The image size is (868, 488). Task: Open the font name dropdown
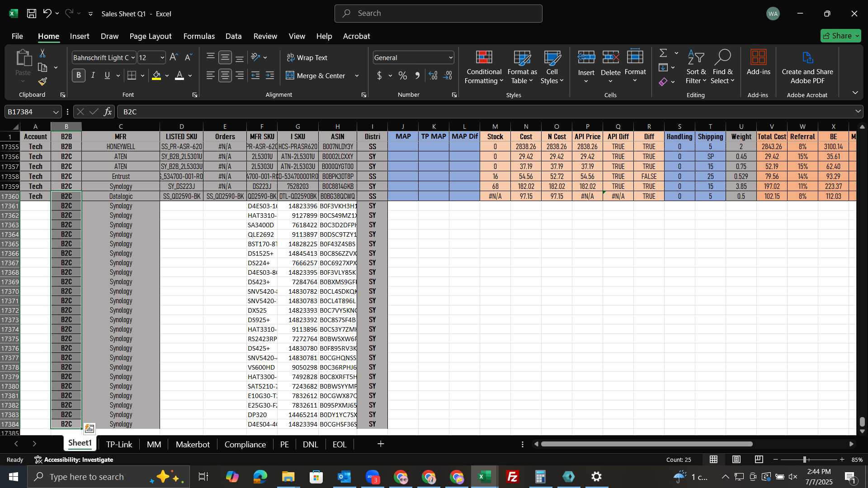(x=133, y=57)
